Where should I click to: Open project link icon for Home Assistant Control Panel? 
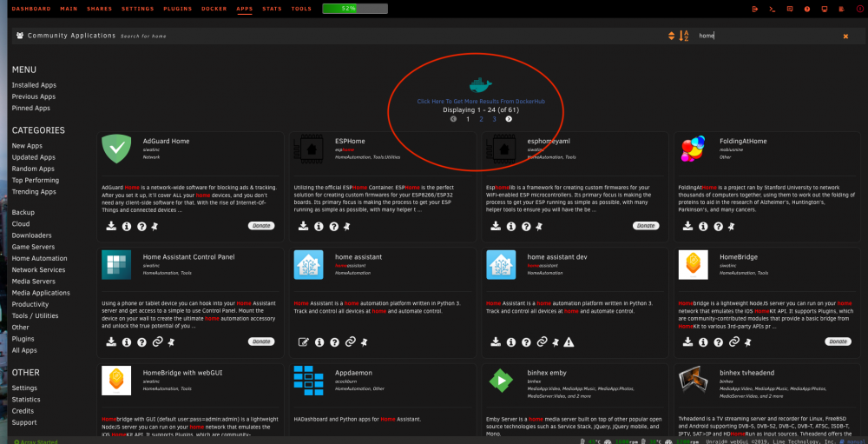[156, 342]
